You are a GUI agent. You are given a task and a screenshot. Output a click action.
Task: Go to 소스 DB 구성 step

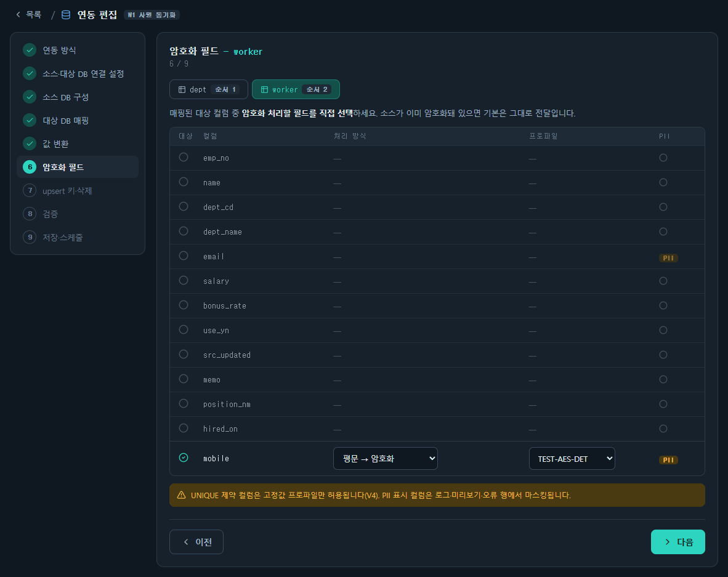point(78,97)
